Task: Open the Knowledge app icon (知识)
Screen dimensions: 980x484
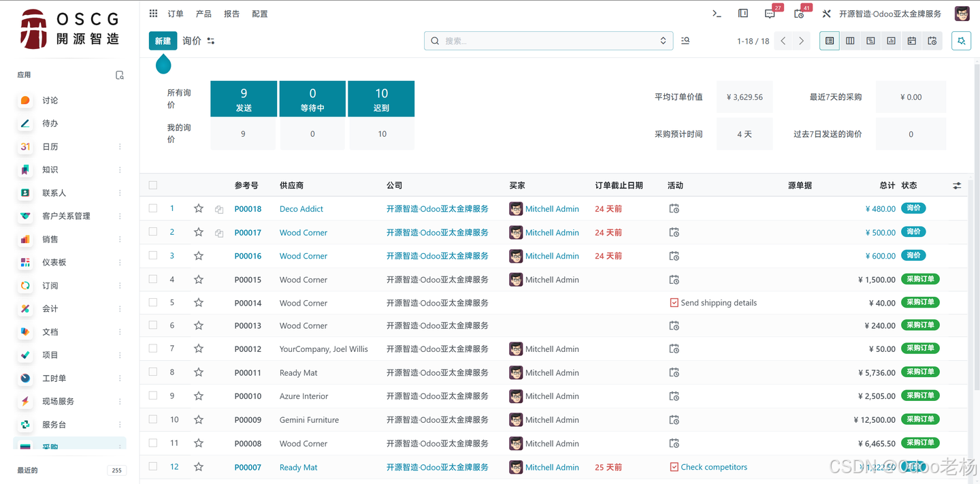Action: [25, 170]
